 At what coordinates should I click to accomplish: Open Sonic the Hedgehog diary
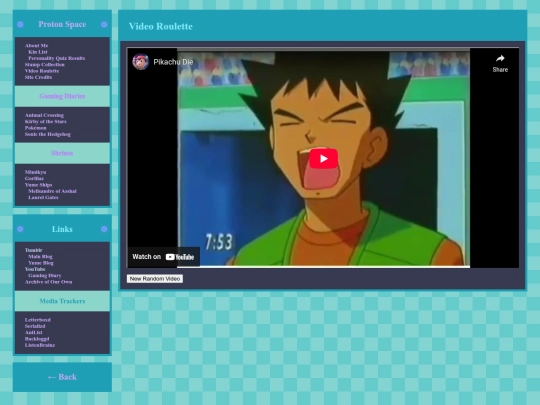(x=48, y=134)
